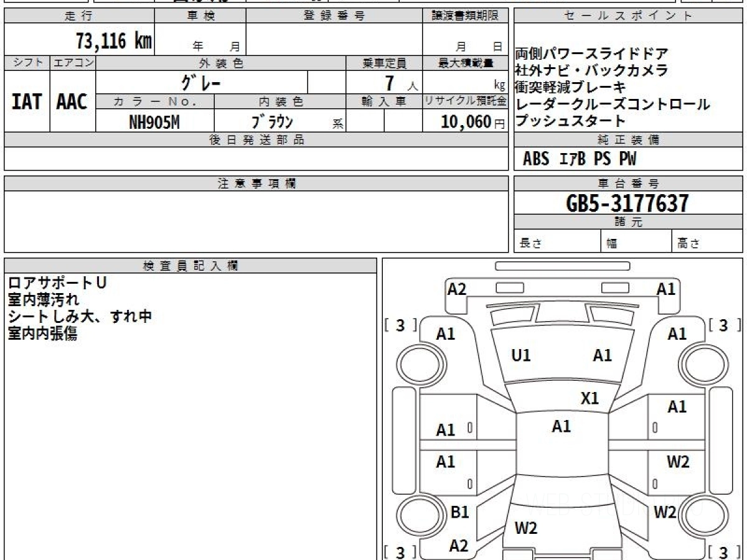Click the エアコン header label
Viewport: 747px width, 560px height.
[x=73, y=63]
